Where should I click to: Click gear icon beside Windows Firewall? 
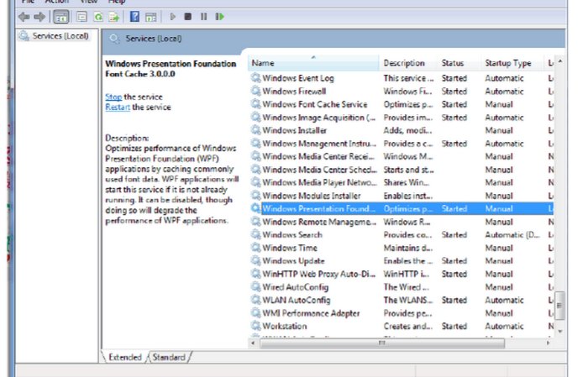(x=255, y=91)
